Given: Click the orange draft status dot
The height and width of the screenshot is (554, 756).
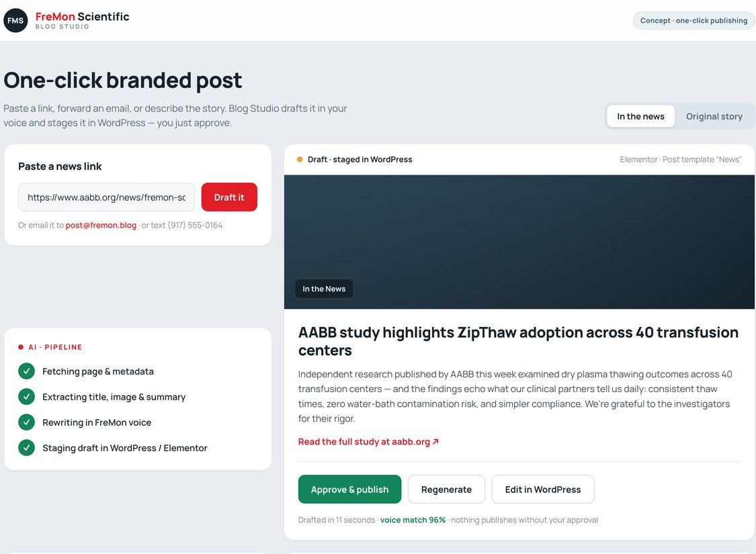Looking at the screenshot, I should (300, 159).
